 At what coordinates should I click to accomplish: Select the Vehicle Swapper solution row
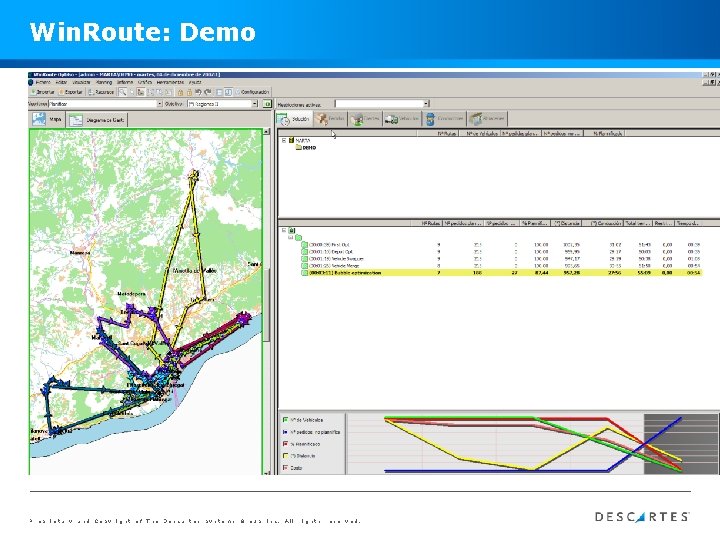[x=501, y=259]
